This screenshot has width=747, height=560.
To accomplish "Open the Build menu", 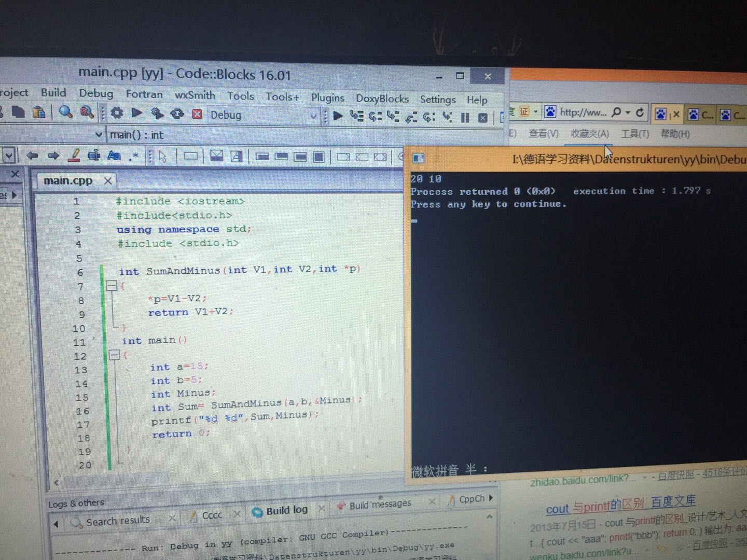I will (x=53, y=93).
